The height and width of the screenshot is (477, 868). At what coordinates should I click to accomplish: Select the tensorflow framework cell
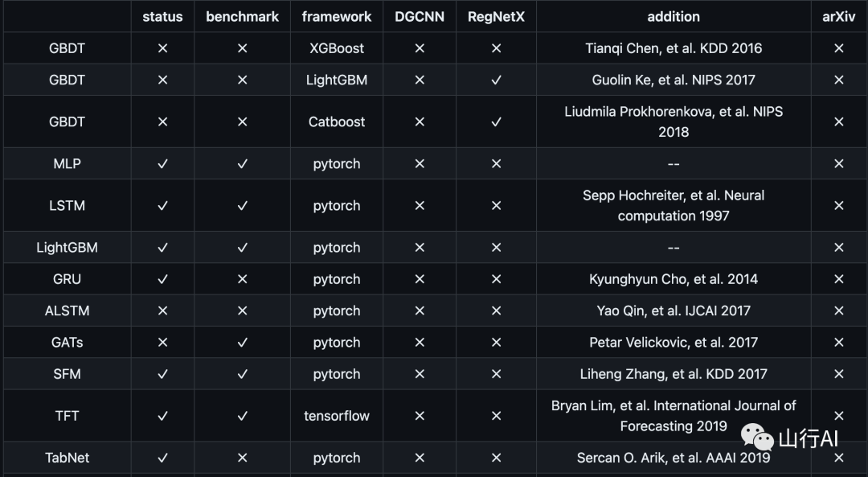tap(337, 416)
